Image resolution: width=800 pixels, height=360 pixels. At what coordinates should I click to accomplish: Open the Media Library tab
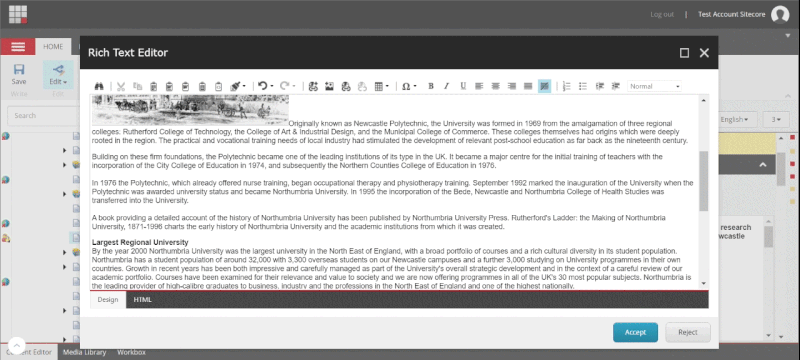[x=84, y=352]
